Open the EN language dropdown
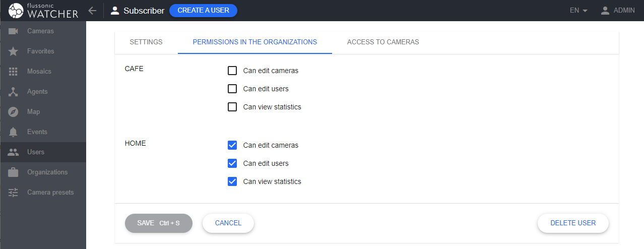 point(578,11)
